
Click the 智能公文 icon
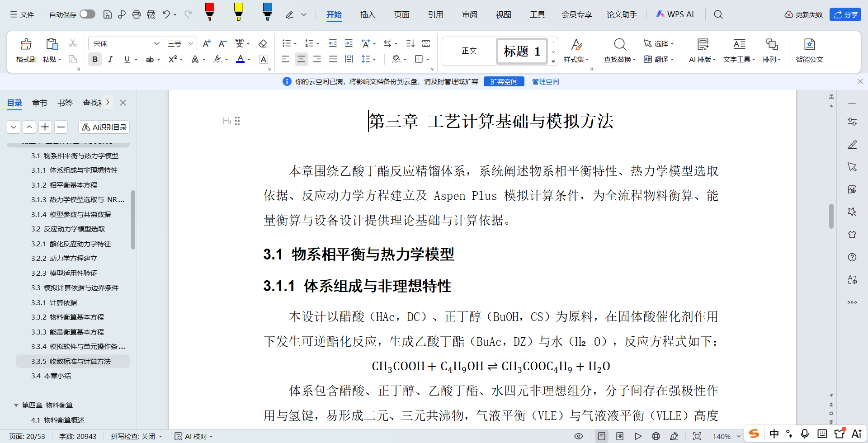click(809, 44)
